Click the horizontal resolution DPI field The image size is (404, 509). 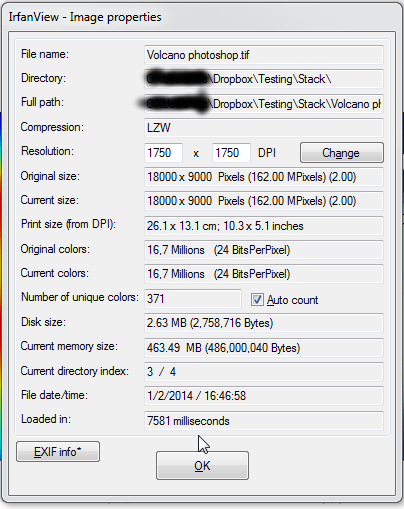coord(163,153)
